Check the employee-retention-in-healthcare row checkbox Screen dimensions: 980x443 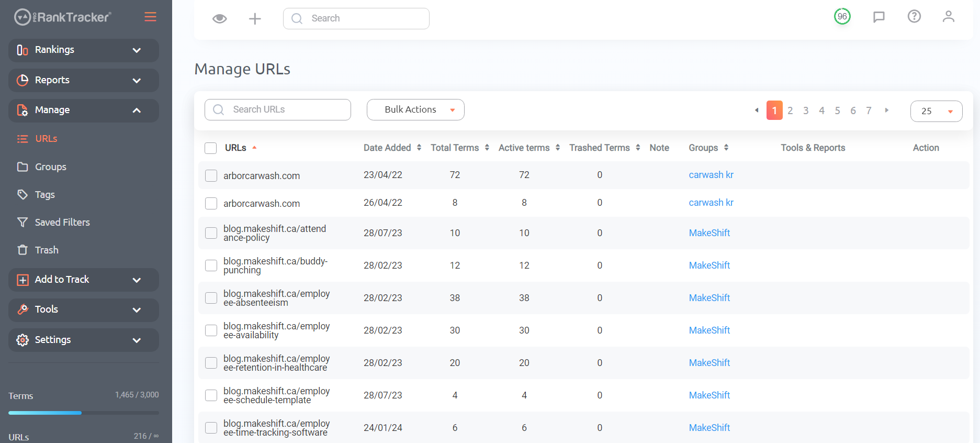coord(211,363)
